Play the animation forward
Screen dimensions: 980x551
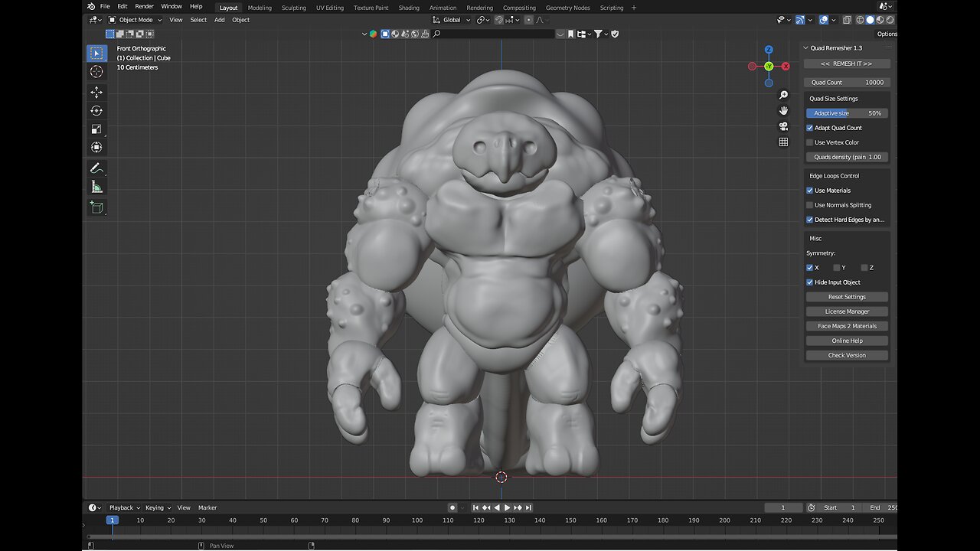coord(507,507)
